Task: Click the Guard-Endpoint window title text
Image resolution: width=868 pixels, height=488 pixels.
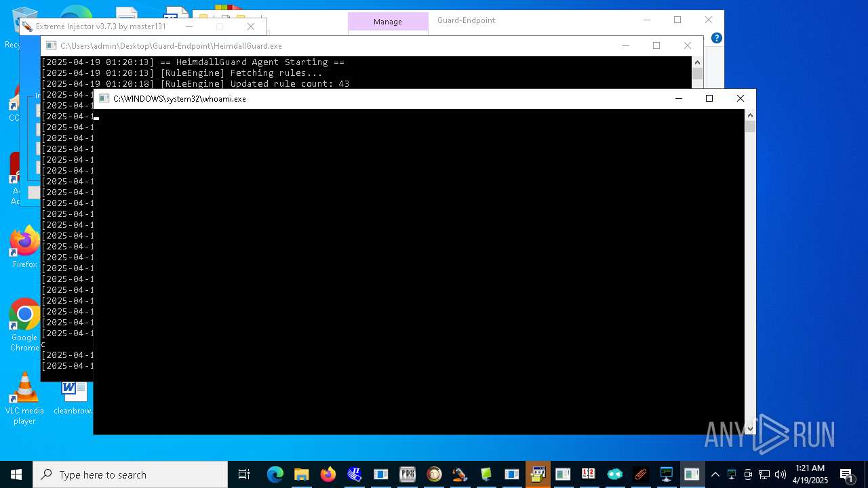Action: pyautogui.click(x=466, y=20)
